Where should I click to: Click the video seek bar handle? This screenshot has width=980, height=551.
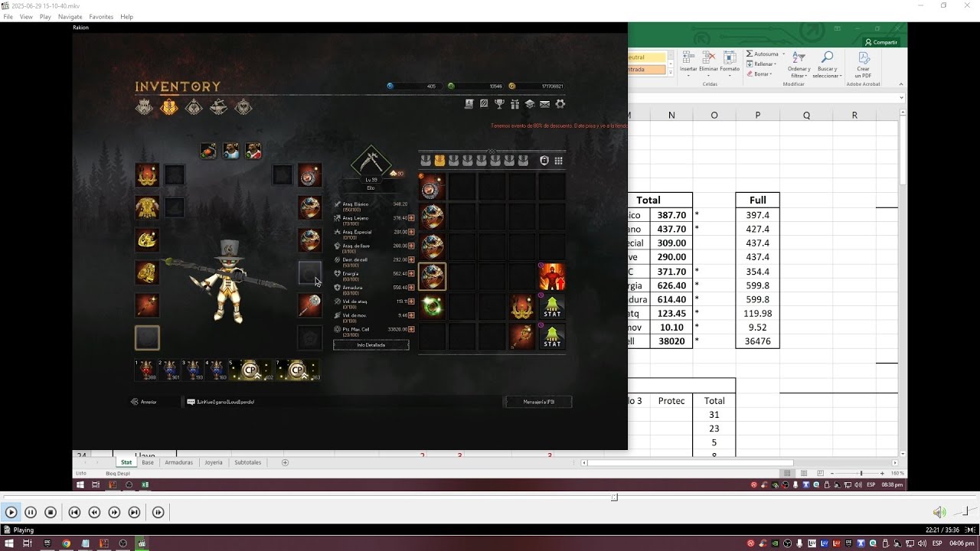click(614, 497)
